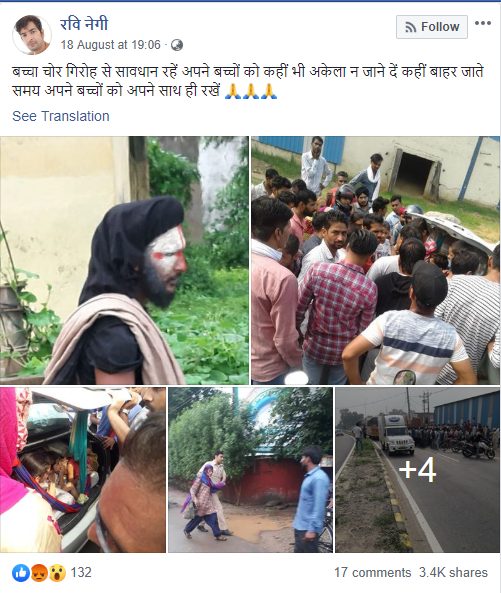Open the 3.4K shares link
The height and width of the screenshot is (593, 501).
coord(453,573)
